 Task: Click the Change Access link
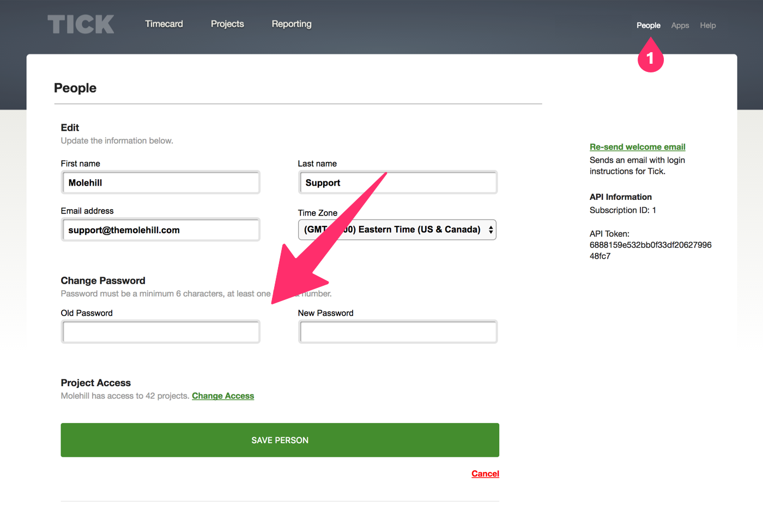223,396
